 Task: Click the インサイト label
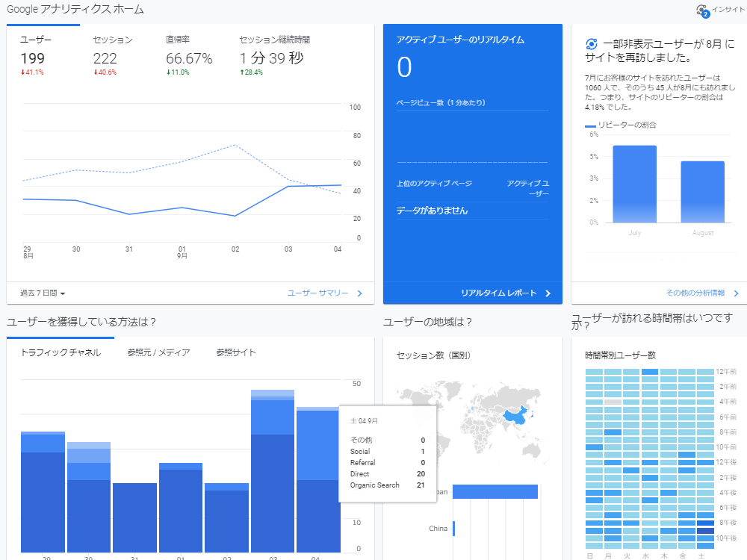point(728,9)
